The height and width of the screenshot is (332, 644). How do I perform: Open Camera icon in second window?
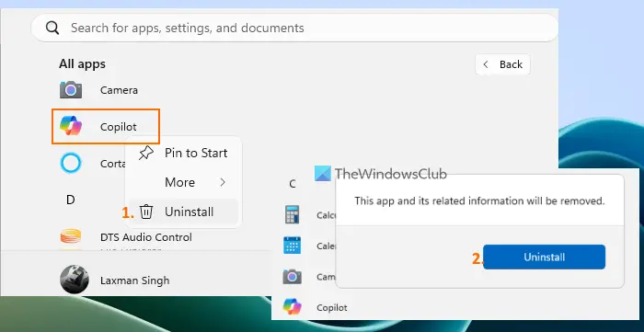[292, 277]
